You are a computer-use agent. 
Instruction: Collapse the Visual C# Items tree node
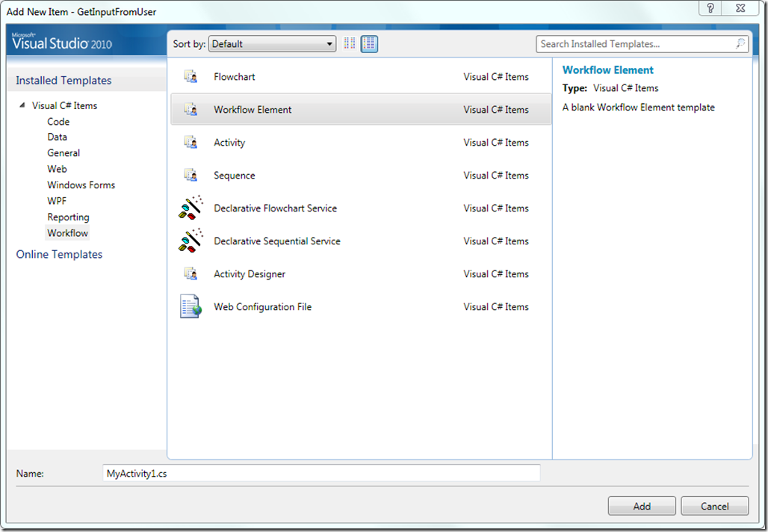pos(22,105)
